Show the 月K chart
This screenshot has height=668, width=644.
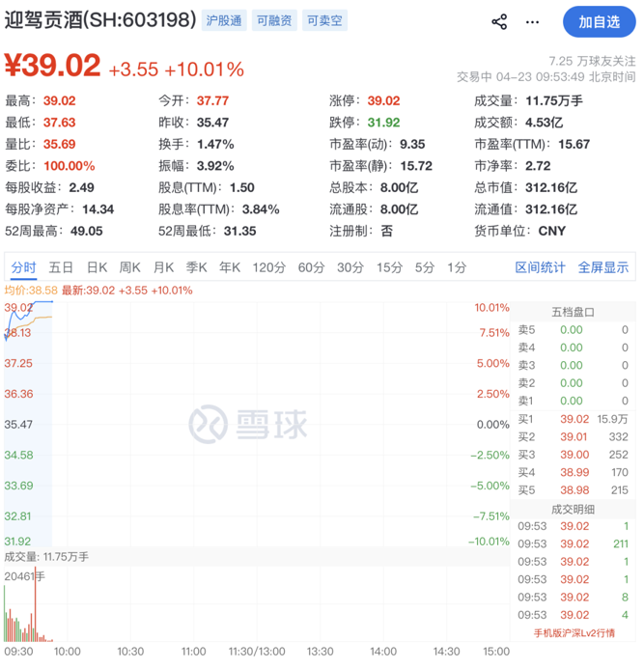pyautogui.click(x=163, y=267)
